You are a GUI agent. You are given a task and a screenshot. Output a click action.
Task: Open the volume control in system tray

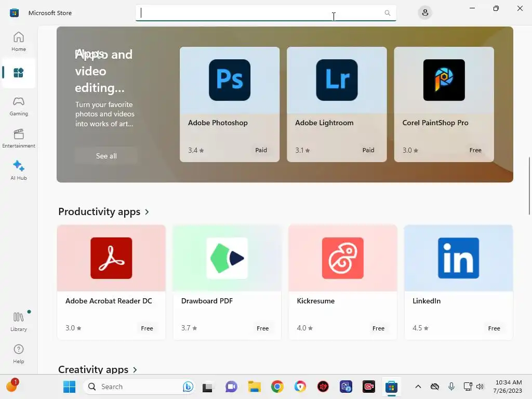(x=480, y=387)
